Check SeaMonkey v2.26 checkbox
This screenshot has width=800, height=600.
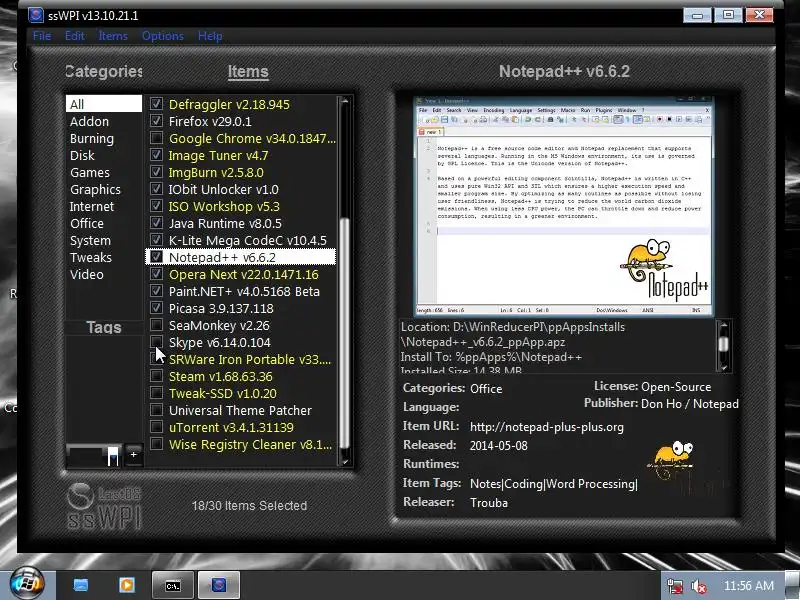point(156,325)
